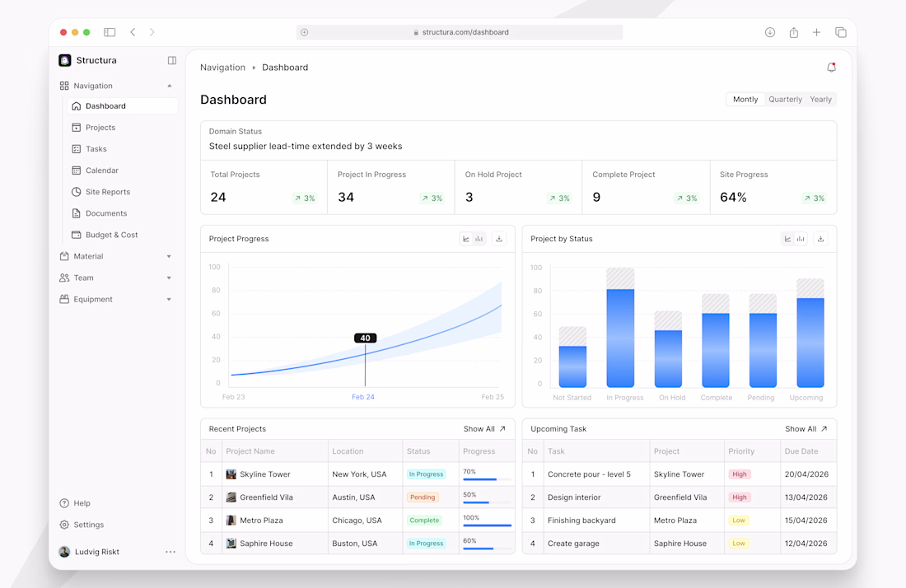
Task: Click Skyline Tower's 70% progress bar
Action: (x=487, y=479)
